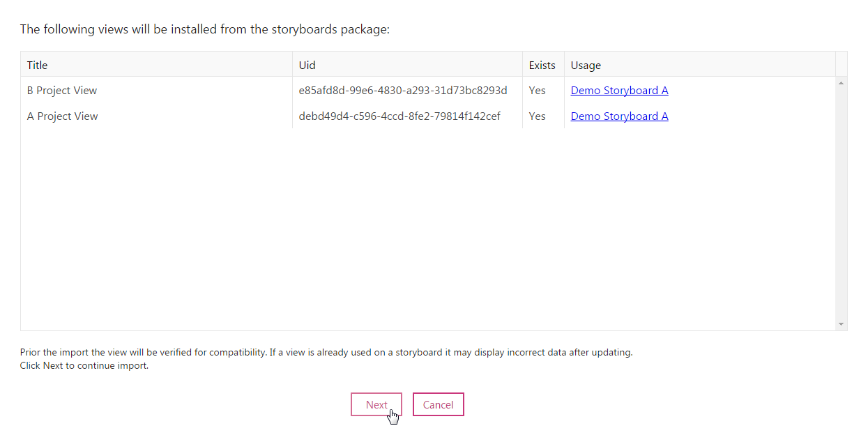Sort by the Exists column header
The image size is (868, 435).
tap(543, 65)
